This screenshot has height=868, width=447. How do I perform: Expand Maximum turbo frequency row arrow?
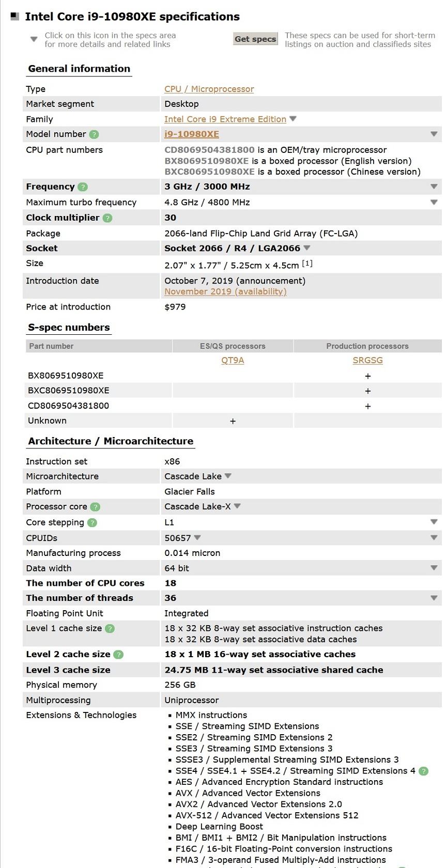[x=434, y=203]
